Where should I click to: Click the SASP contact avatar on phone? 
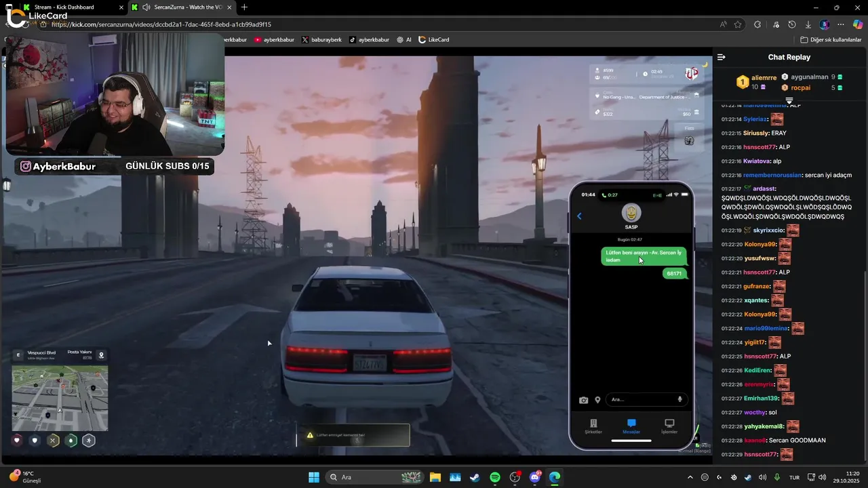(x=631, y=212)
